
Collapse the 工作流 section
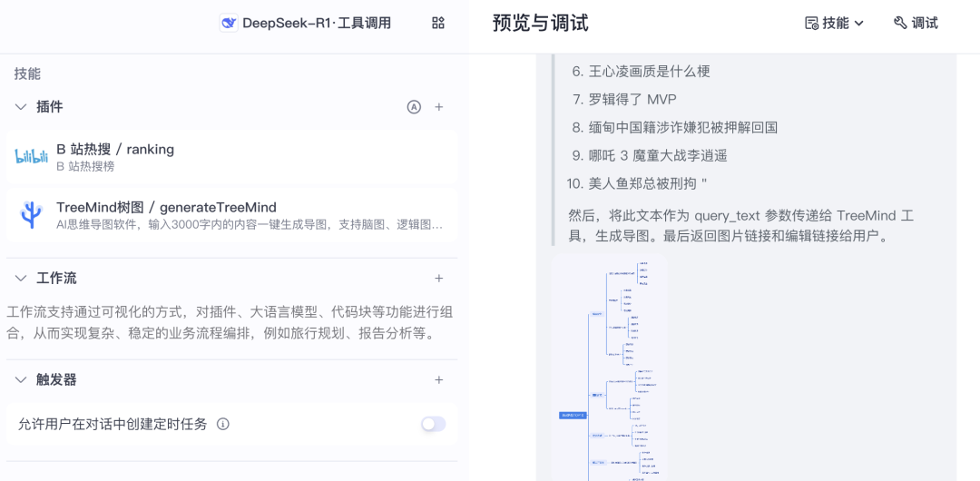coord(21,279)
